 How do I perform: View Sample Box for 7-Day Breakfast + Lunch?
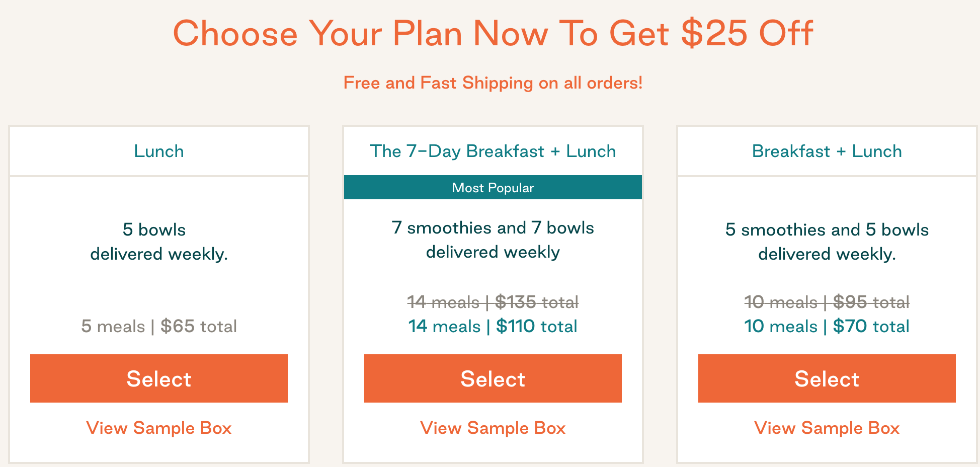493,428
